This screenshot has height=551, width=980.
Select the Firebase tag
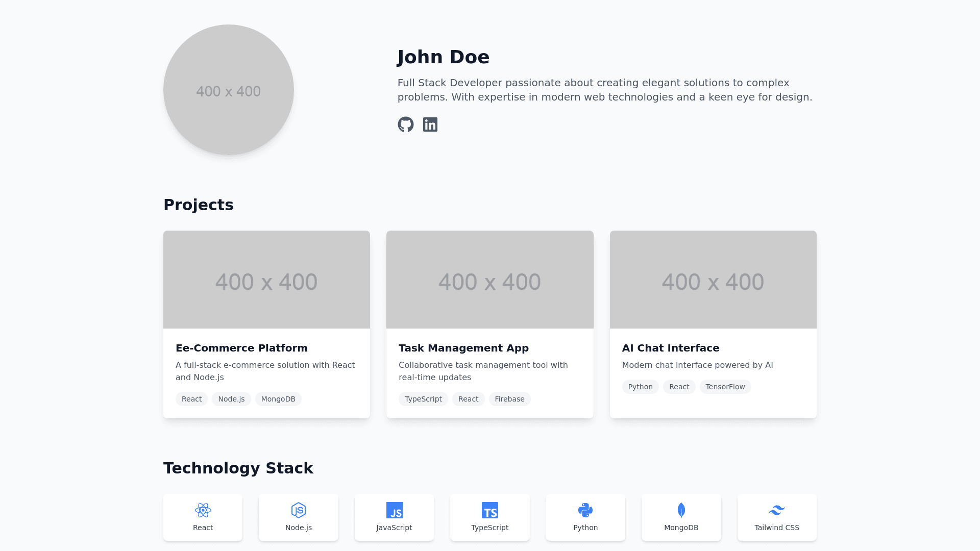[509, 399]
